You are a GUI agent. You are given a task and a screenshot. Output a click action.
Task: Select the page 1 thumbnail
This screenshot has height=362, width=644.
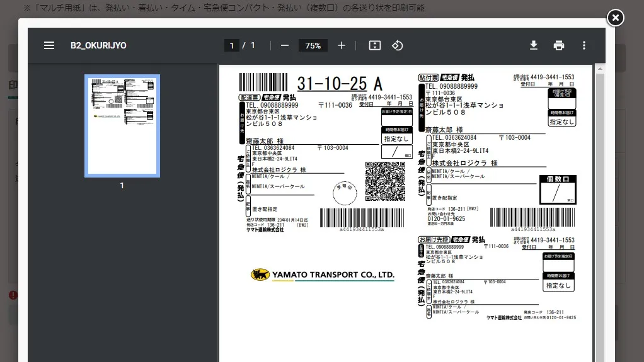pos(122,126)
